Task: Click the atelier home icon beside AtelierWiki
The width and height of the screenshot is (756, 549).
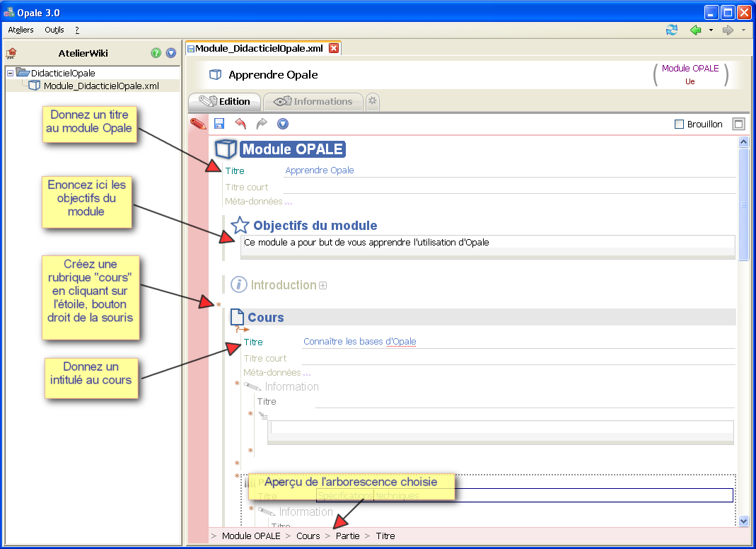Action: click(x=11, y=53)
